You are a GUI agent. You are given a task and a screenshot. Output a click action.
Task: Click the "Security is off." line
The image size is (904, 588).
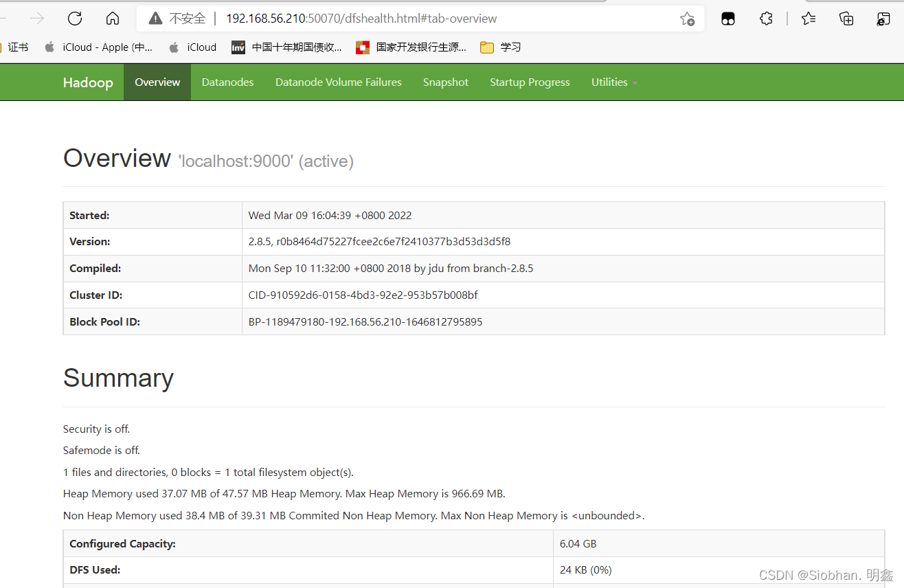click(x=97, y=429)
